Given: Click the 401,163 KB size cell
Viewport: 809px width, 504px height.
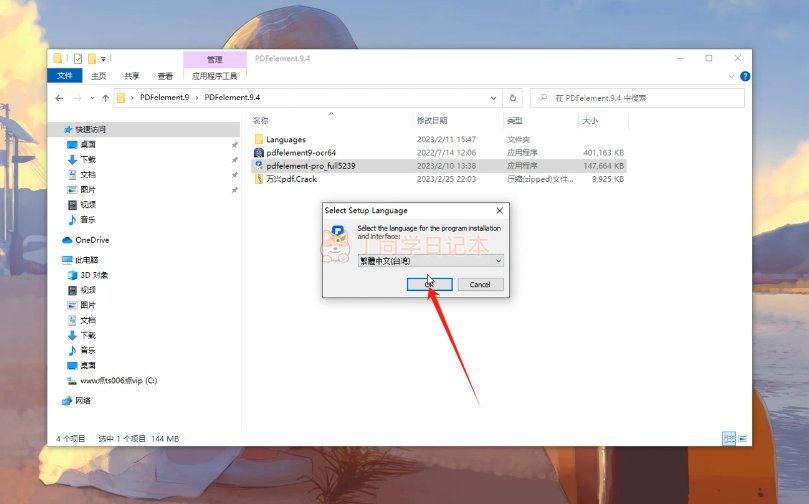Looking at the screenshot, I should tap(604, 153).
